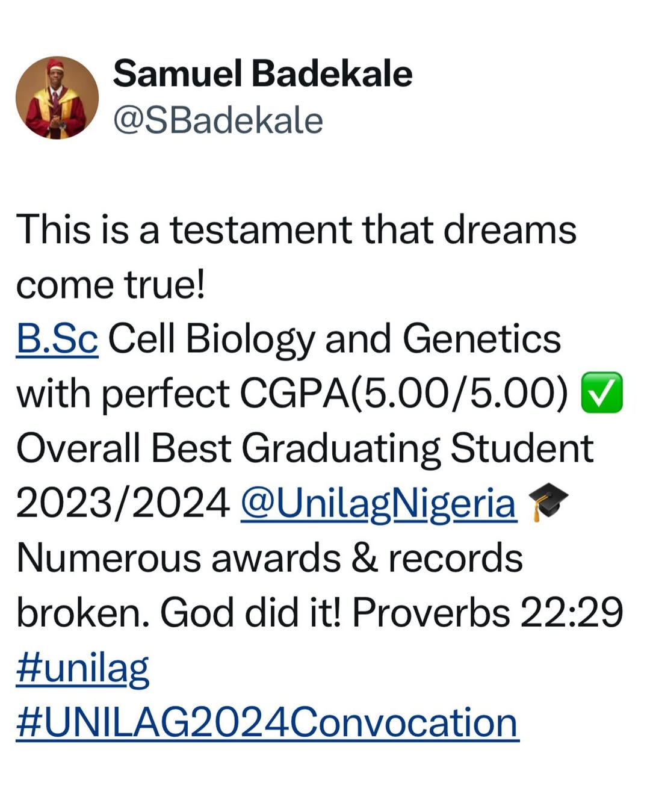Click Samuel Badekale's profile avatar

[57, 98]
